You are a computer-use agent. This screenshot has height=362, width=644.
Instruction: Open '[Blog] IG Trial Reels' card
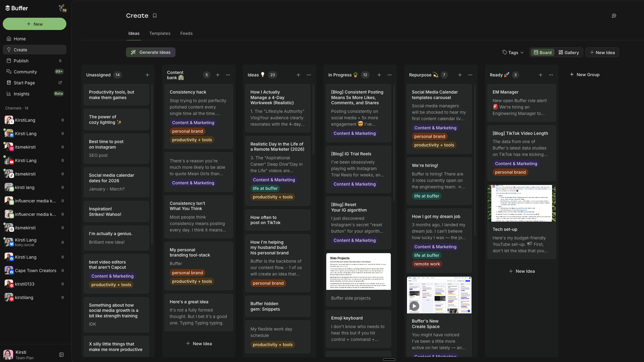[358, 169]
